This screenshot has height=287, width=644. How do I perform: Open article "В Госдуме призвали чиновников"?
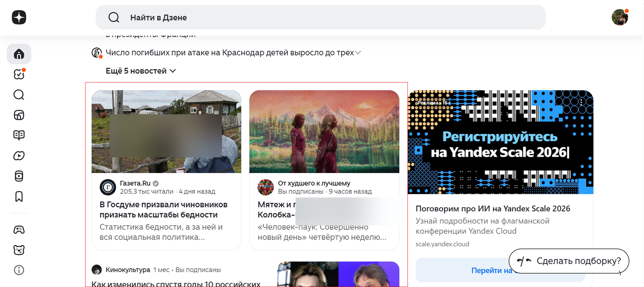pos(164,210)
